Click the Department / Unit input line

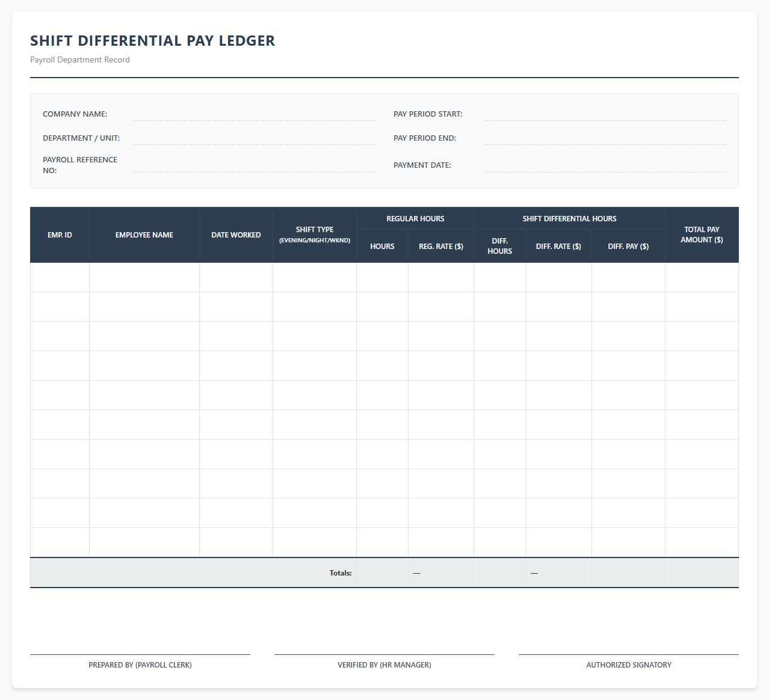pos(254,138)
